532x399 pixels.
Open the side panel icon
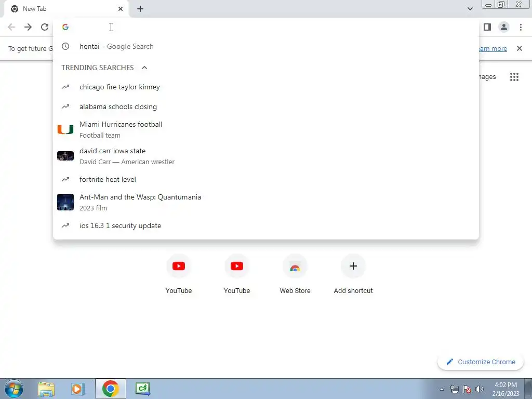487,27
